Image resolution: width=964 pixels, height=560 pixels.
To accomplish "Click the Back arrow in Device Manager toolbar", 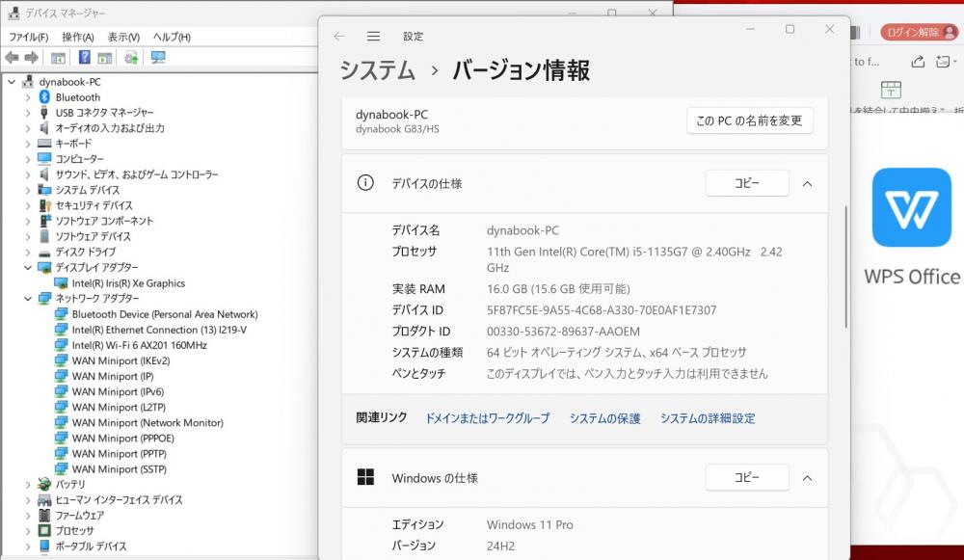I will (12, 58).
